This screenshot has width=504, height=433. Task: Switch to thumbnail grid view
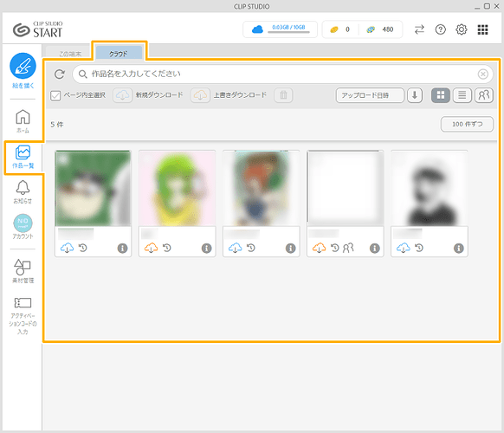coord(441,95)
